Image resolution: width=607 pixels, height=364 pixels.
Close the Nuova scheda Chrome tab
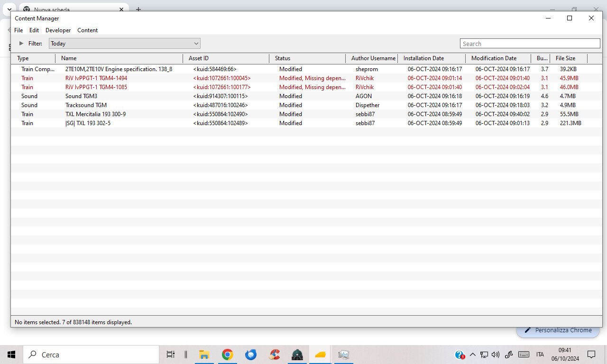point(121,9)
